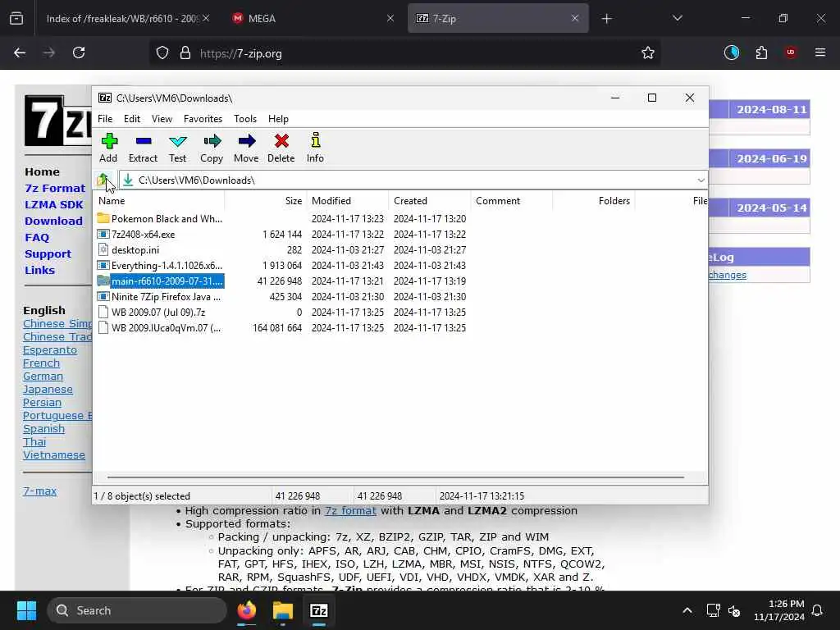Click the Add toolbar icon in 7-Zip
Viewport: 840px width, 630px height.
109,141
